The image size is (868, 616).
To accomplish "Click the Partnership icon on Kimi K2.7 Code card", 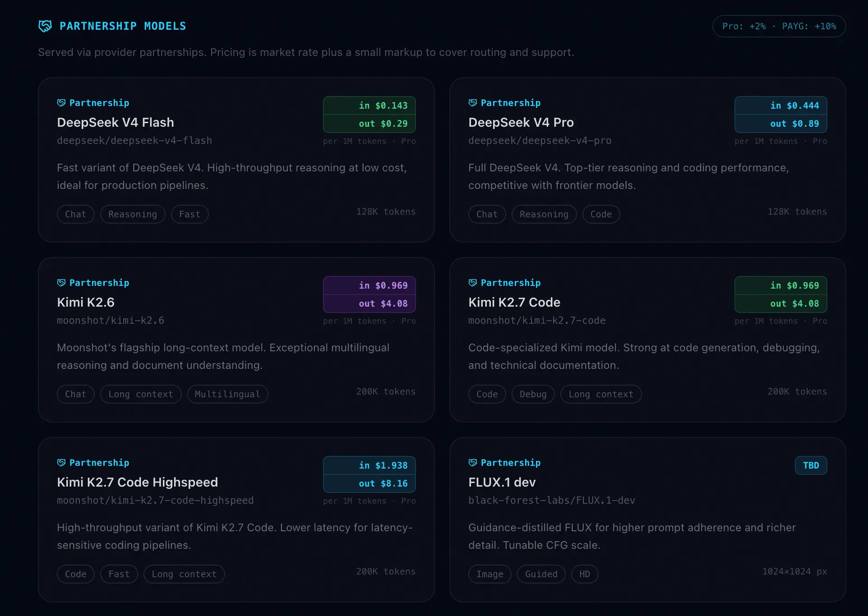I will coord(473,283).
